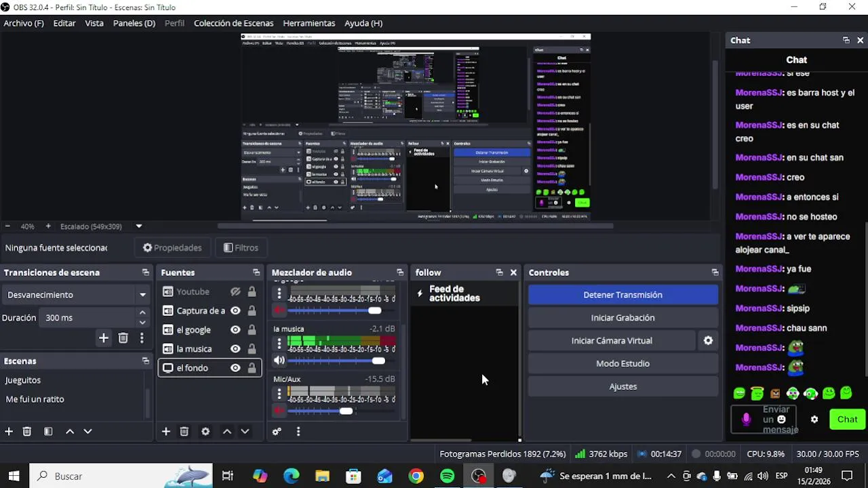868x488 pixels.
Task: Remove the selected scene
Action: (x=27, y=431)
